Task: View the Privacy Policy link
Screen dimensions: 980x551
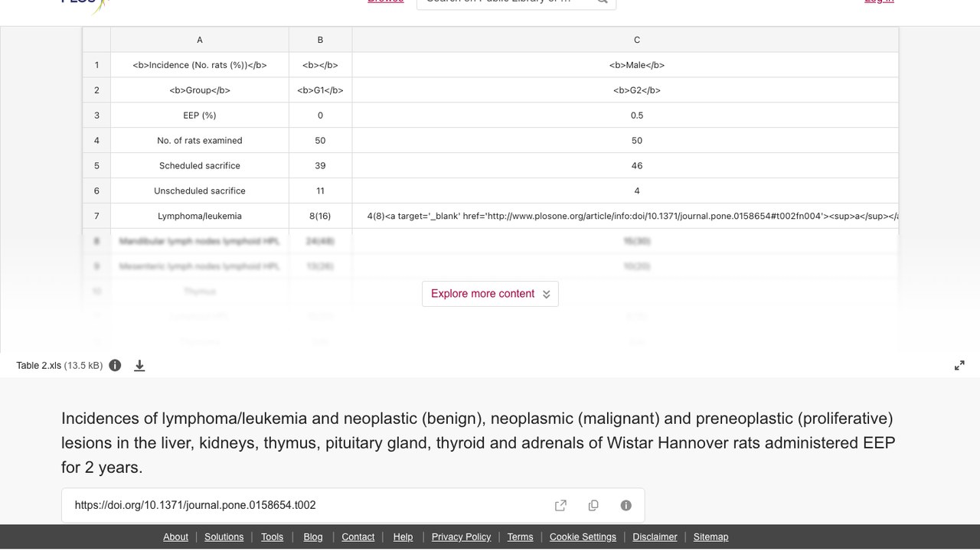Action: [x=461, y=537]
